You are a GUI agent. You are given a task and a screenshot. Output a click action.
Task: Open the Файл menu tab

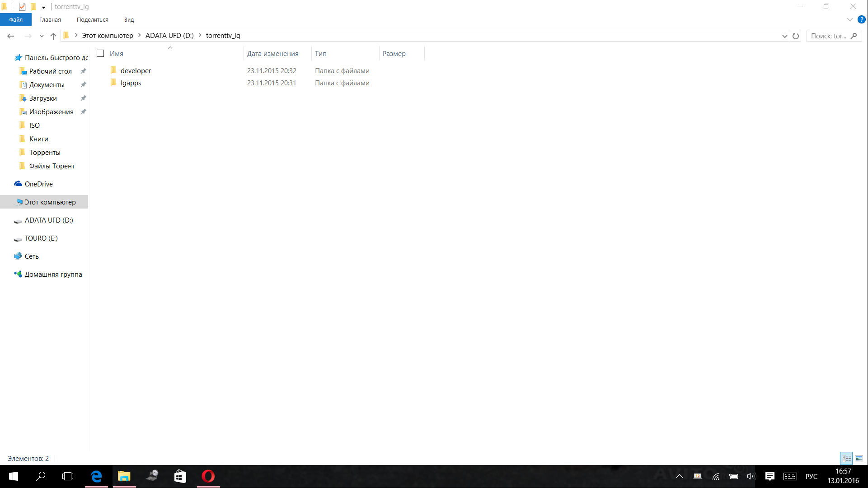16,19
